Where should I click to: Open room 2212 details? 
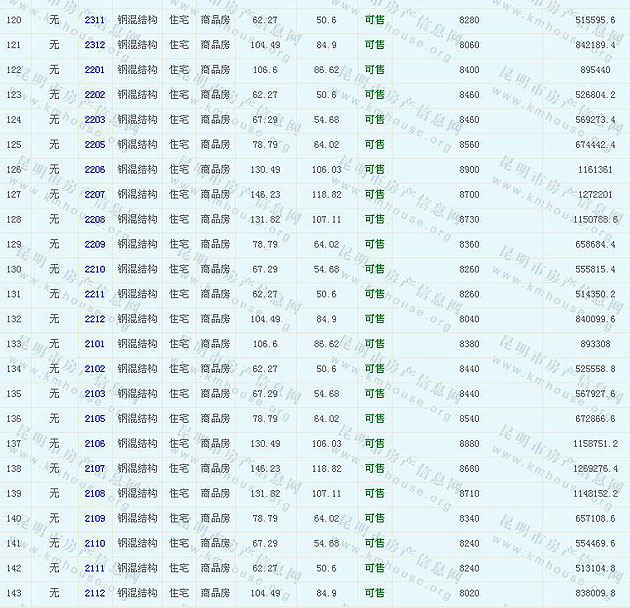coord(94,319)
